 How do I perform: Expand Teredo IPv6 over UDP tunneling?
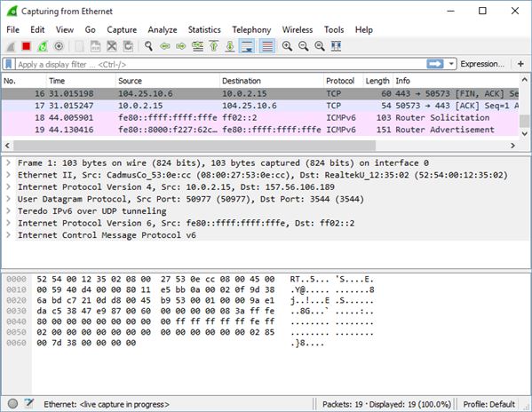coord(8,211)
